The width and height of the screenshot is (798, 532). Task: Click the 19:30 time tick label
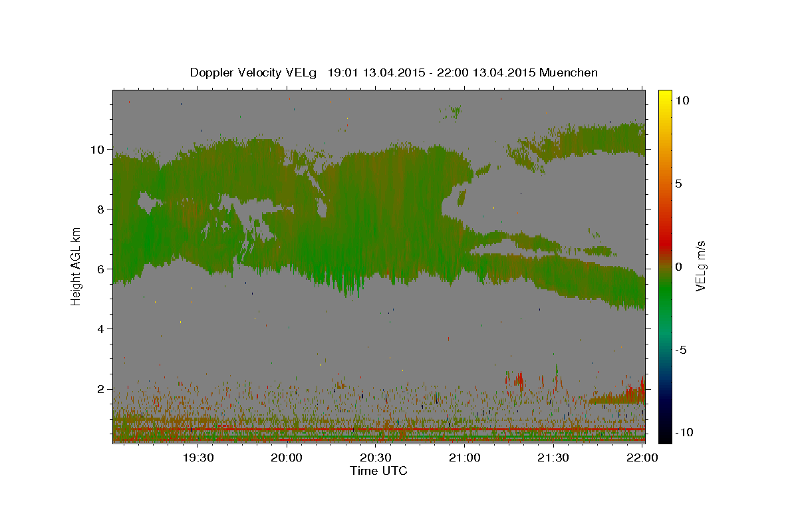coord(198,458)
